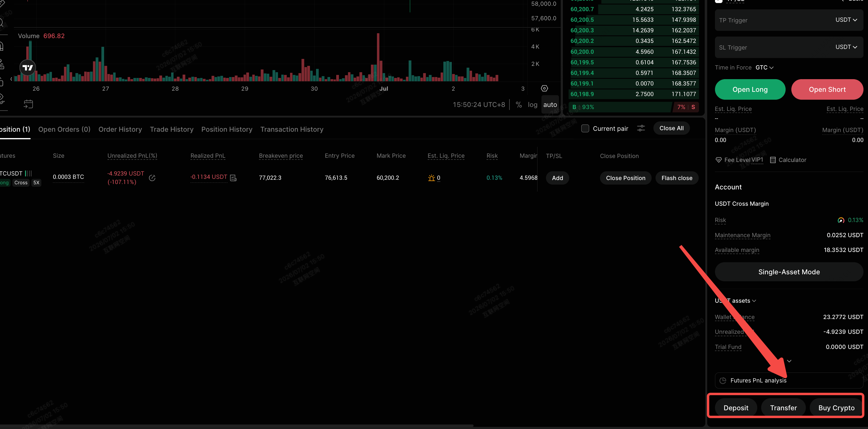The width and height of the screenshot is (868, 429).
Task: Open Trade History tab
Action: click(171, 129)
